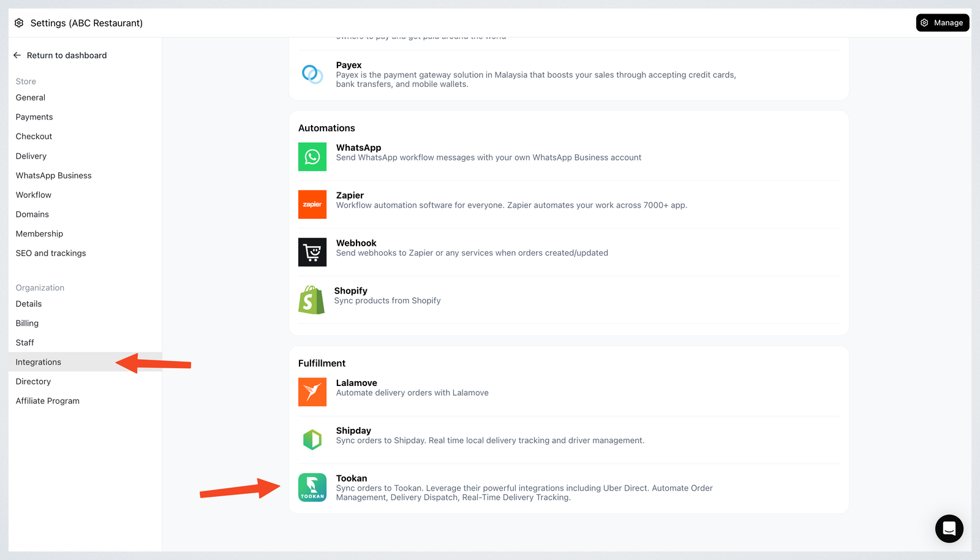The height and width of the screenshot is (560, 980).
Task: Click the 'Send webhooks to Zapier' description
Action: click(472, 253)
